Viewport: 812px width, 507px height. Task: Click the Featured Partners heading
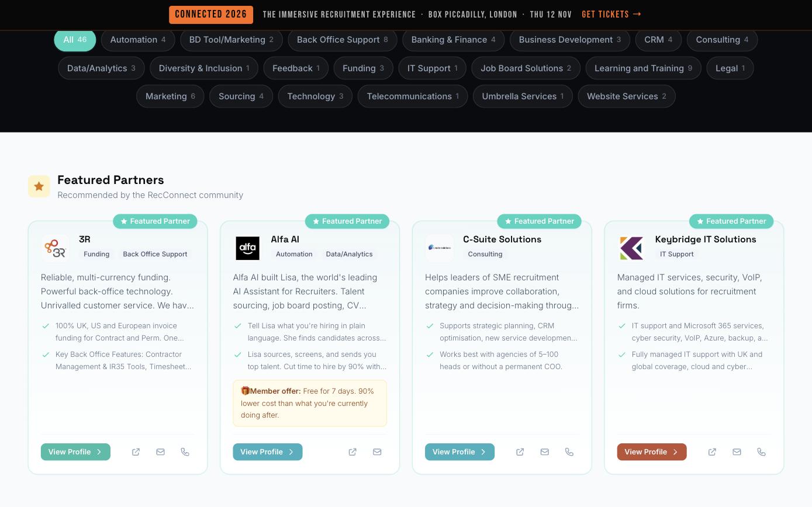[x=110, y=180]
